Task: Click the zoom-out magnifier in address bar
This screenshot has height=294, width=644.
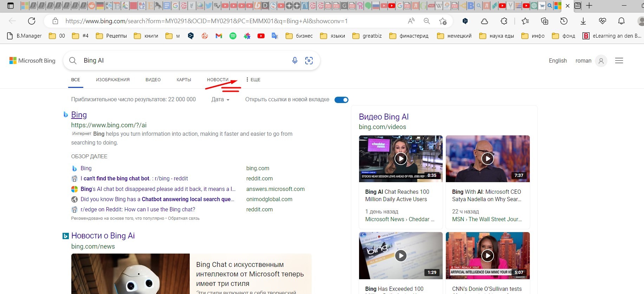Action: (x=427, y=21)
